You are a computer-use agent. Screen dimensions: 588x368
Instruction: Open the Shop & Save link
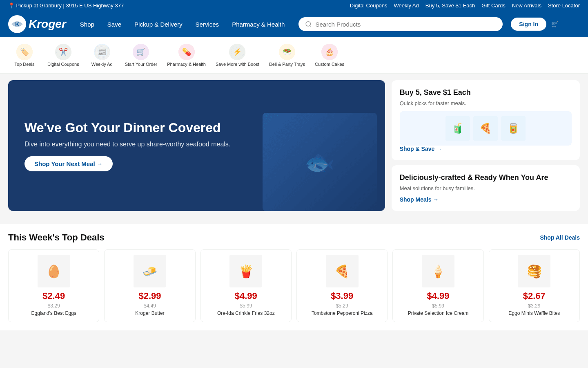[x=420, y=149]
